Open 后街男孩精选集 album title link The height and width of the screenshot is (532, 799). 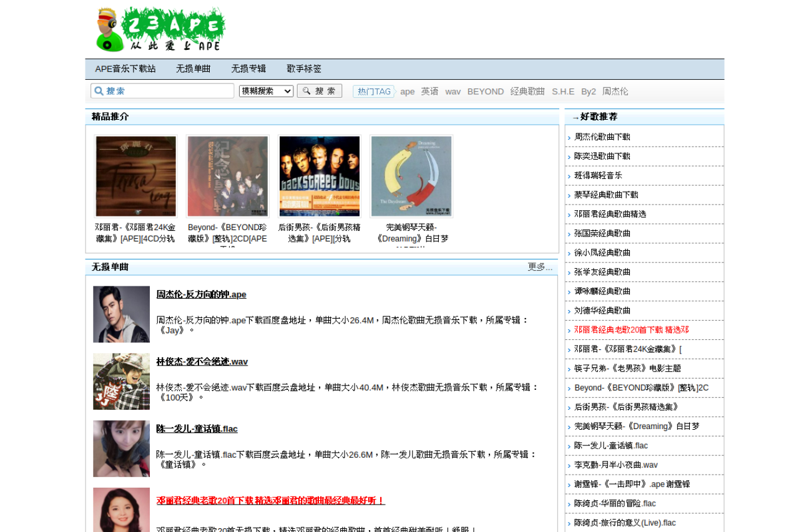[x=319, y=233]
